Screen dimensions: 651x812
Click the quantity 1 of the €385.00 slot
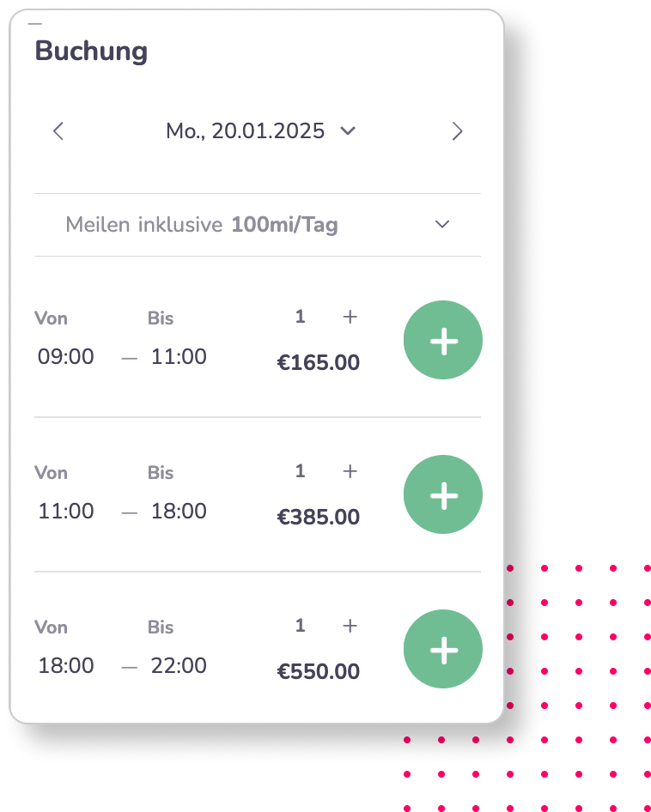tap(300, 470)
